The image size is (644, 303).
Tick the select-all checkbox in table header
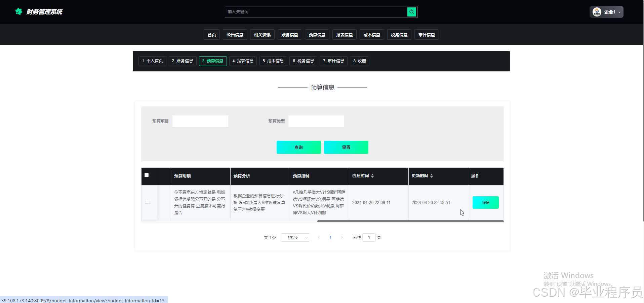click(147, 175)
